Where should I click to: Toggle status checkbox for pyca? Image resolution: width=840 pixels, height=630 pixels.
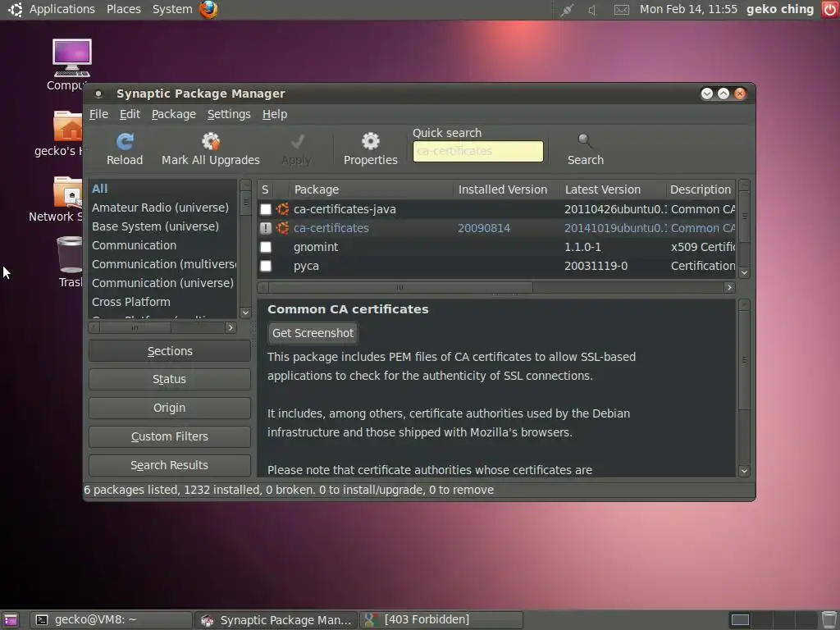click(x=265, y=266)
